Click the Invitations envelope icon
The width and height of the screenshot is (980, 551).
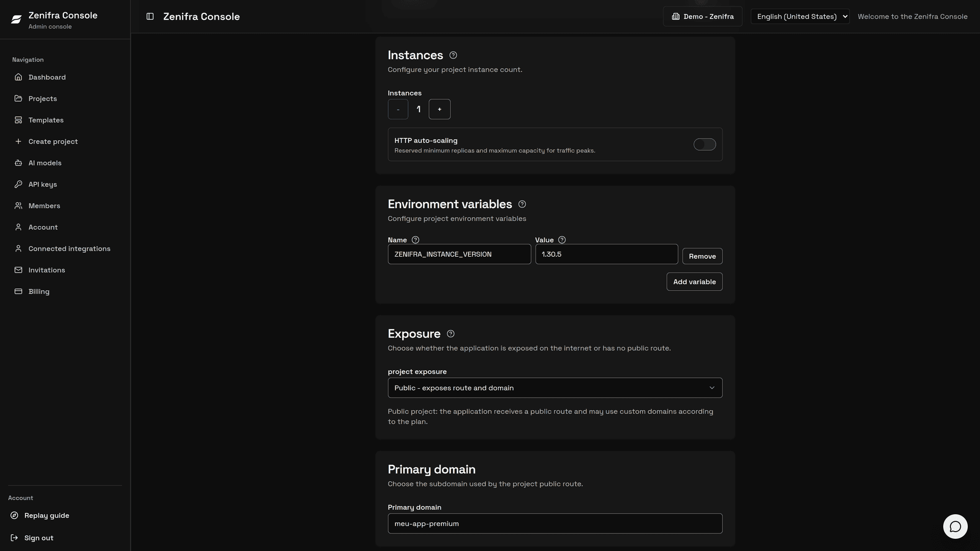pos(18,270)
